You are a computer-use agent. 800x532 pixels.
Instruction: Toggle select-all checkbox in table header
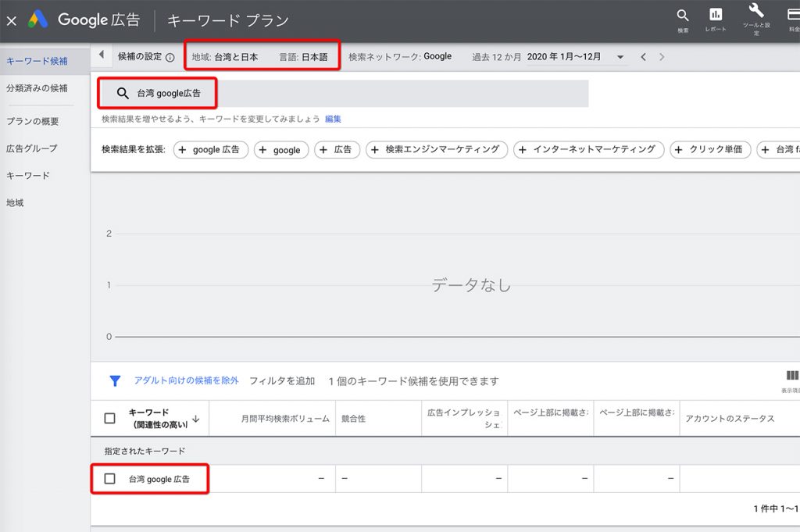pyautogui.click(x=109, y=418)
